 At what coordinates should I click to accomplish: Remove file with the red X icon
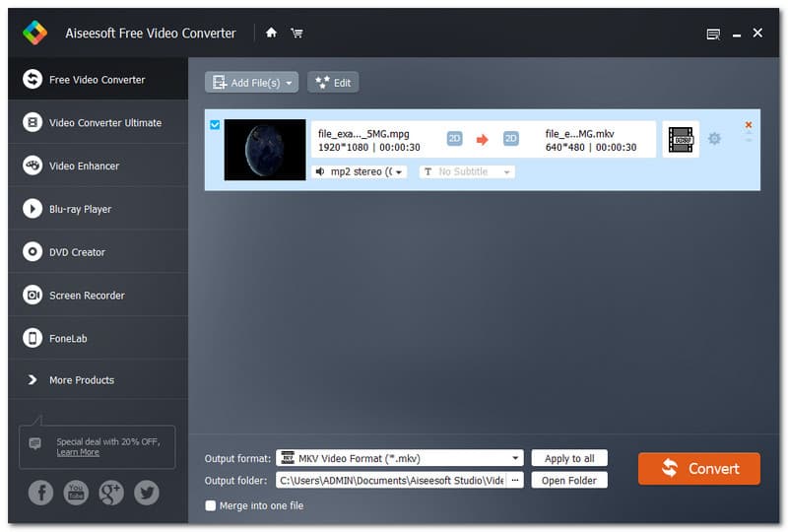pyautogui.click(x=749, y=125)
